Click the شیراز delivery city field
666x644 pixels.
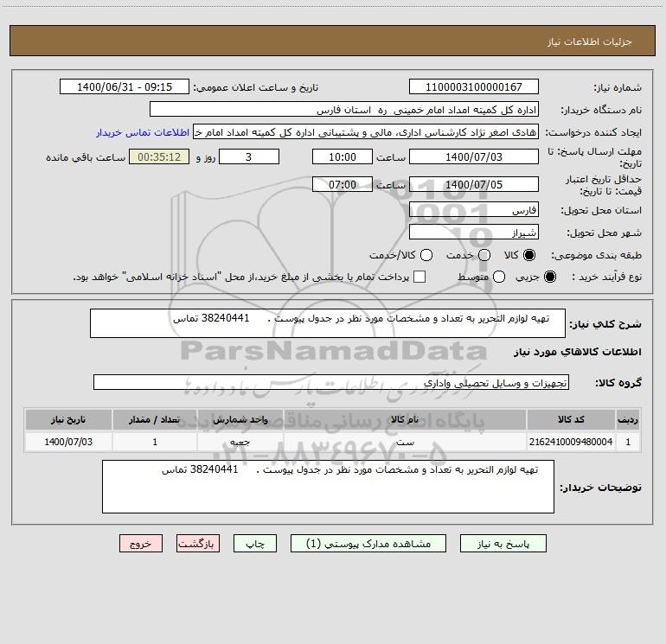tap(474, 233)
